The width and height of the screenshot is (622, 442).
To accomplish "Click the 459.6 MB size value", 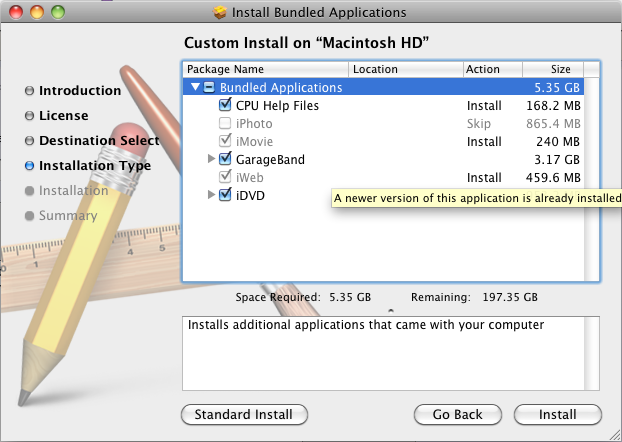I will click(x=553, y=177).
